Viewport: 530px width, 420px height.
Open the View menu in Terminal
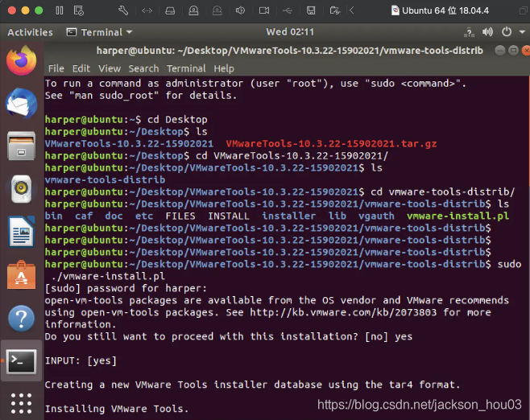110,68
